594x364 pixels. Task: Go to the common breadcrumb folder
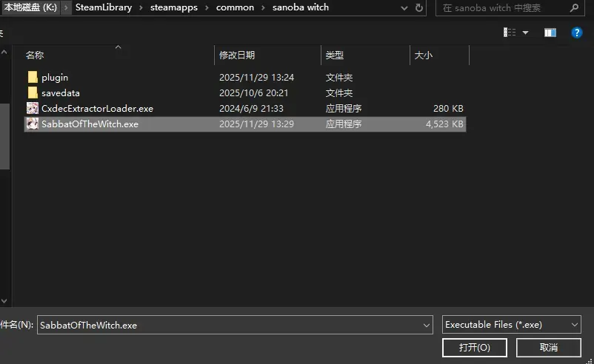click(235, 7)
